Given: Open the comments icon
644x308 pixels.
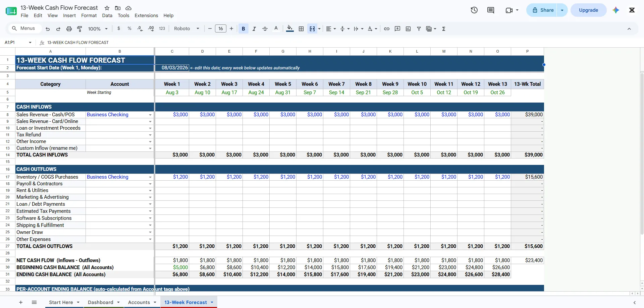Looking at the screenshot, I should click(491, 10).
